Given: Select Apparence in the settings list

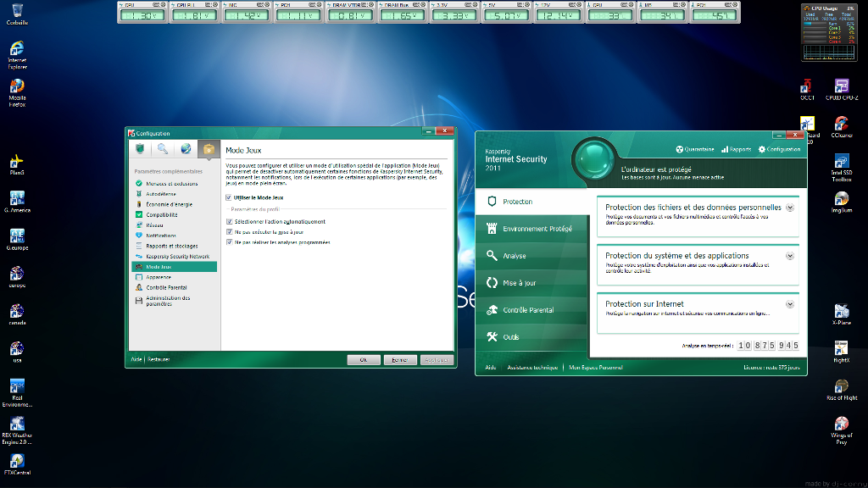Looking at the screenshot, I should tap(175, 277).
